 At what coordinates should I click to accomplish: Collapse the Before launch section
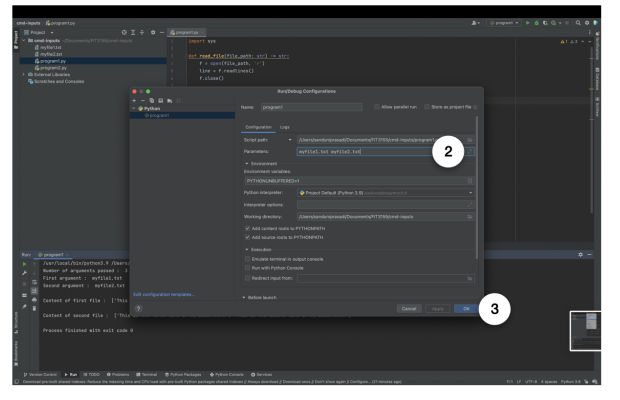[244, 298]
